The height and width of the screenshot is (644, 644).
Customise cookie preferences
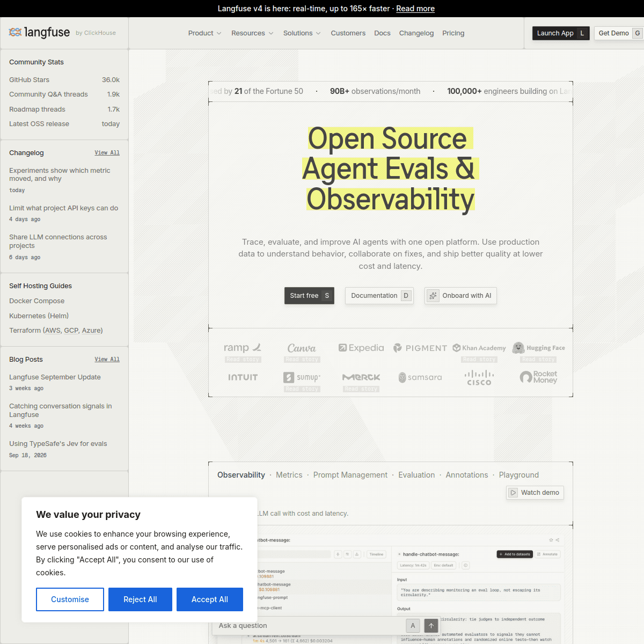pyautogui.click(x=70, y=599)
